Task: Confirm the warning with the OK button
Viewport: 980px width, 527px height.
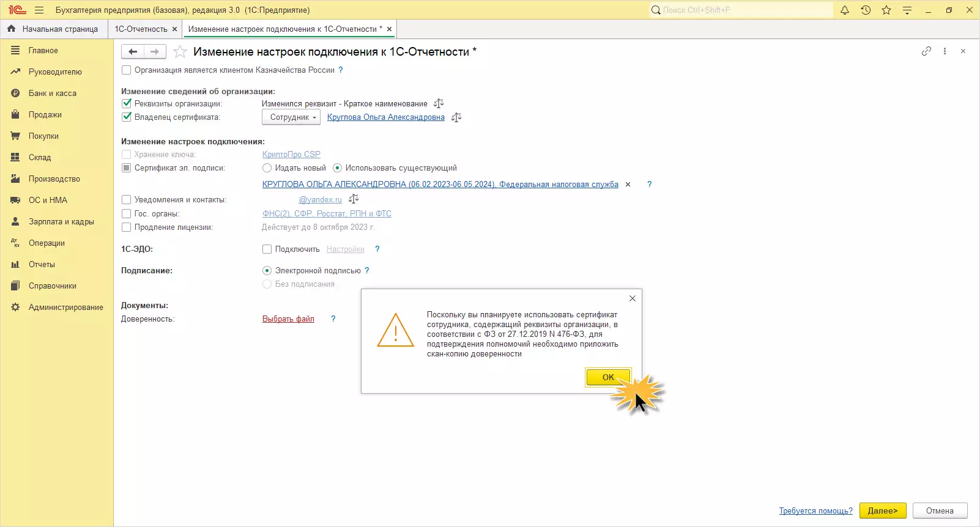Action: (608, 377)
